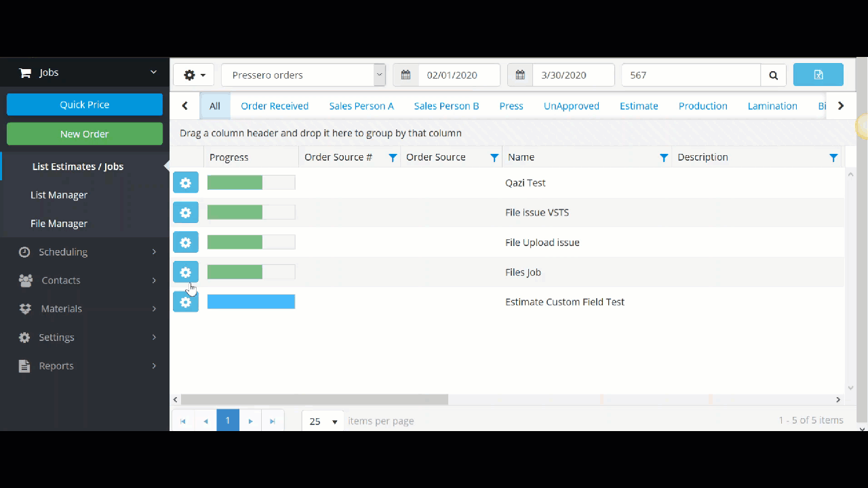
Task: Open List Estimates / Jobs
Action: point(78,167)
